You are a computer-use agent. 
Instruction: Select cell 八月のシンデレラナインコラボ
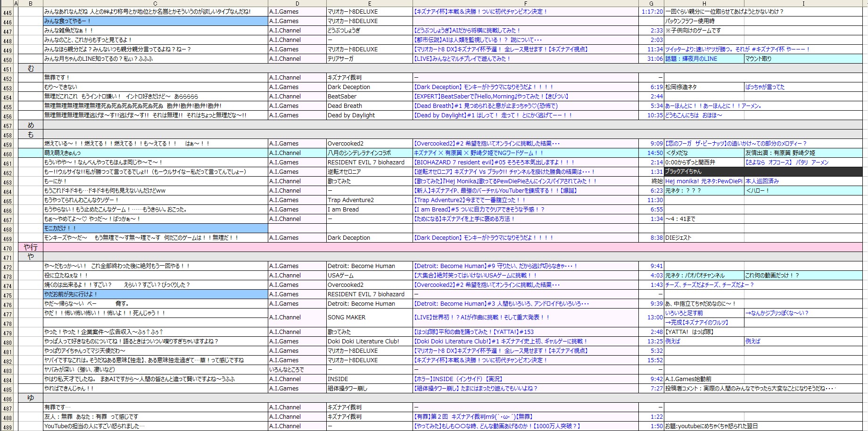(369, 153)
